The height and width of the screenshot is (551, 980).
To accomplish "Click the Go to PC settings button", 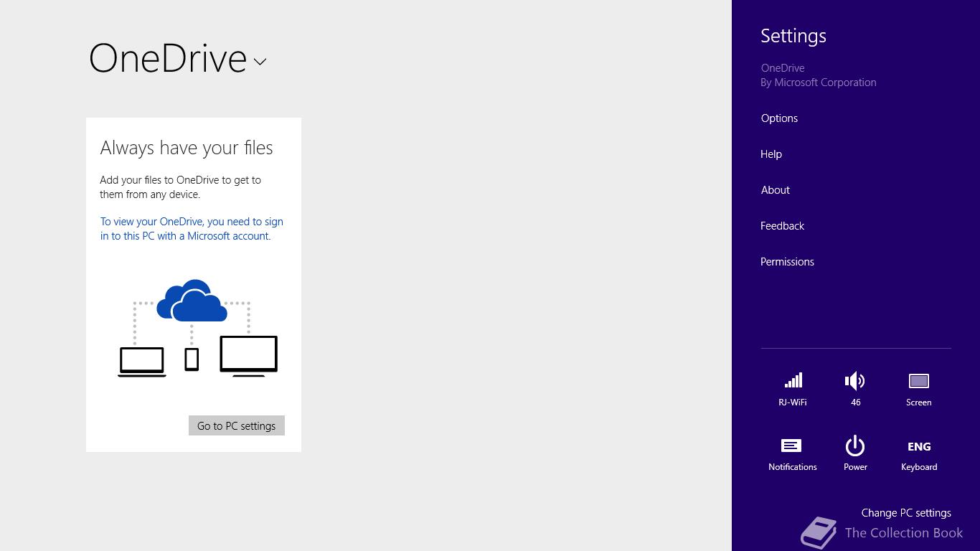I will pyautogui.click(x=237, y=425).
